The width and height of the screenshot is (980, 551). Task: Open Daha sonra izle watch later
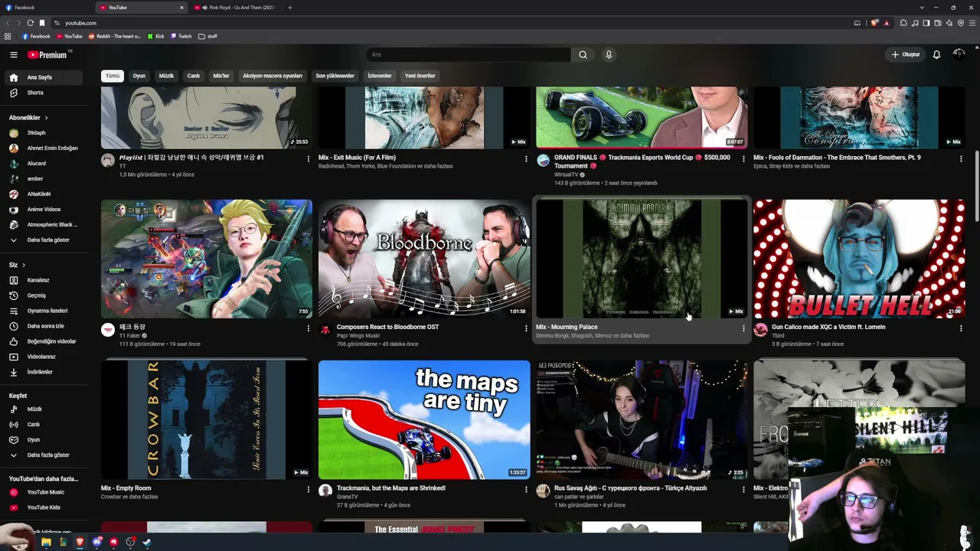point(44,326)
